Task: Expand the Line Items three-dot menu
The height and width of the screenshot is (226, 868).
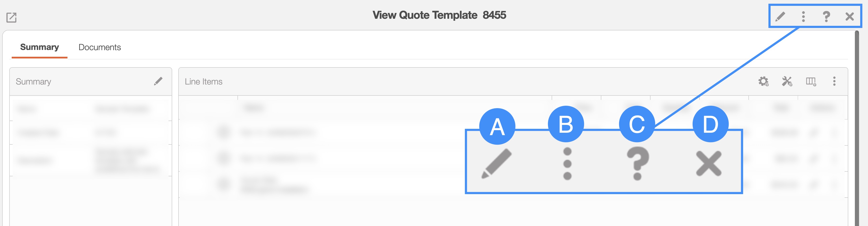Action: pos(834,81)
